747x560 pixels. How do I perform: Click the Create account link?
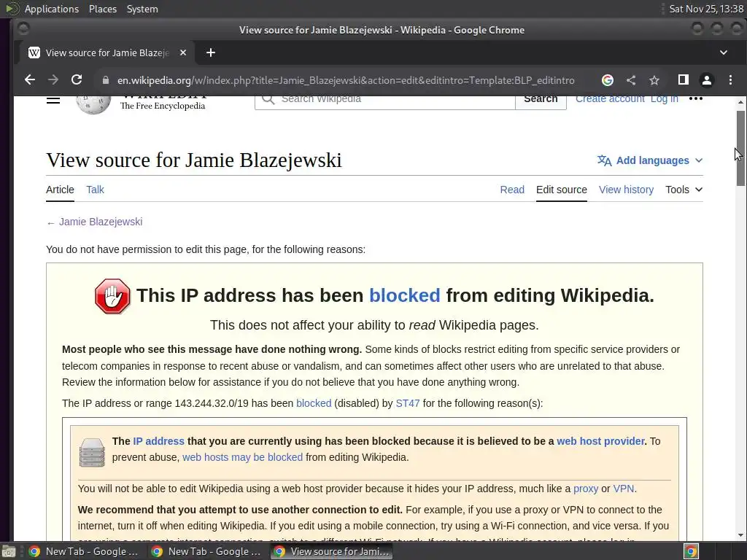pyautogui.click(x=610, y=99)
